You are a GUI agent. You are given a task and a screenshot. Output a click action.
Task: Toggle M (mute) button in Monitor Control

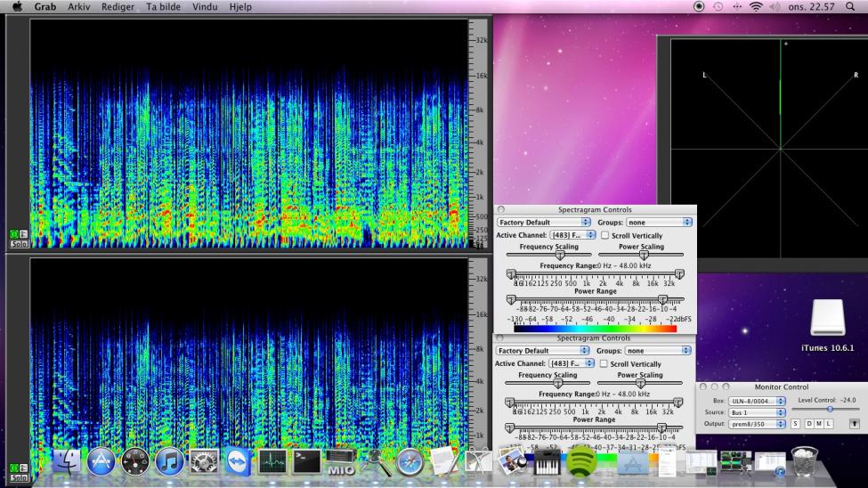click(x=819, y=424)
